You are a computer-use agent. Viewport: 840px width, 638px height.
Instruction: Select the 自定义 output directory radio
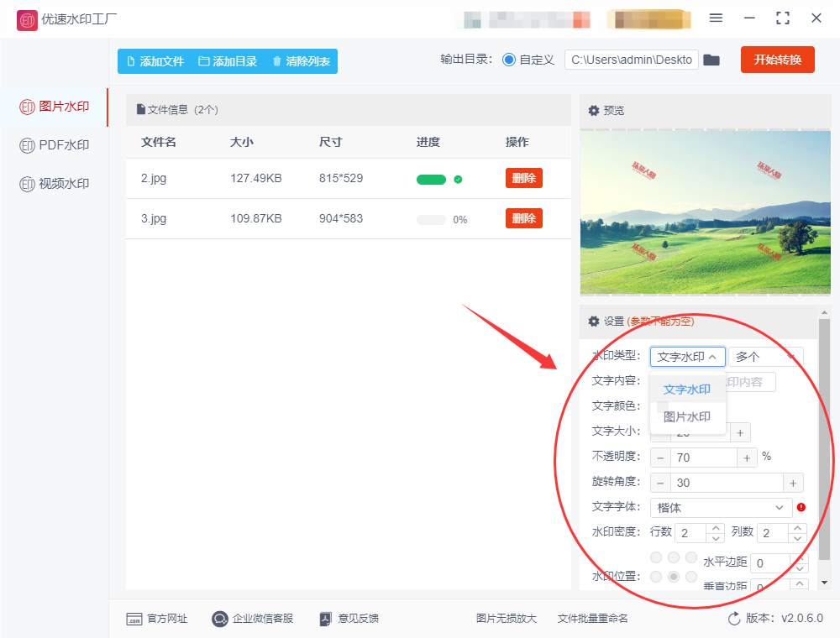tap(509, 60)
